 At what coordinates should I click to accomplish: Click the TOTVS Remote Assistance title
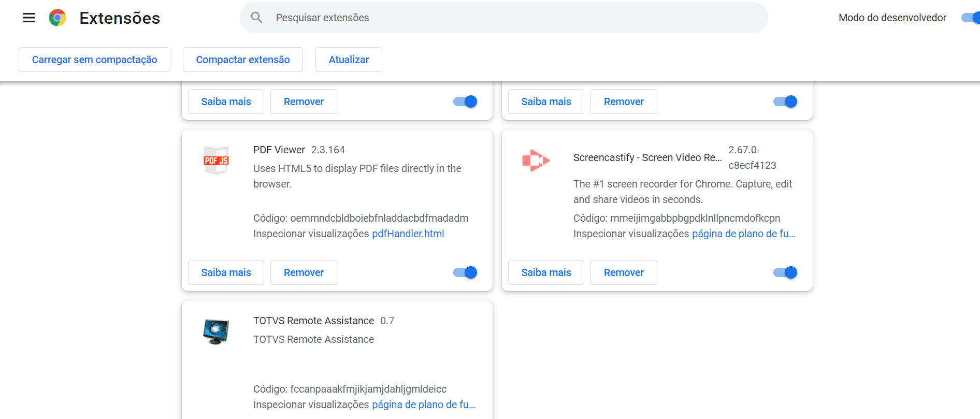pos(313,321)
